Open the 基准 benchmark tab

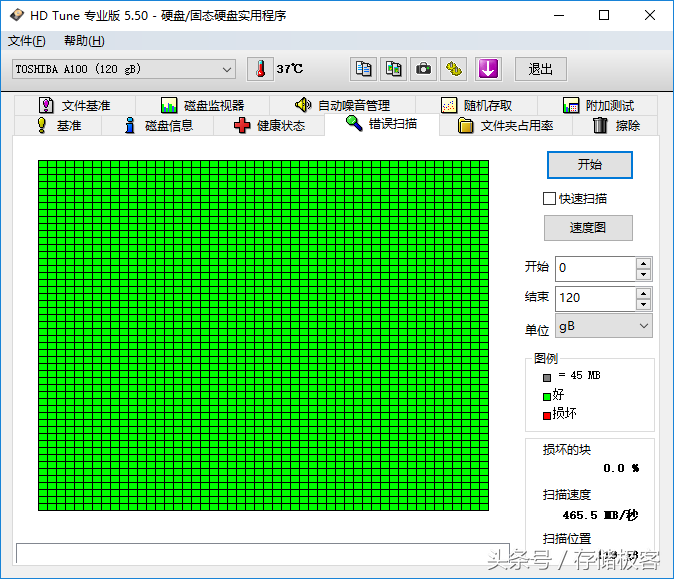coord(58,126)
